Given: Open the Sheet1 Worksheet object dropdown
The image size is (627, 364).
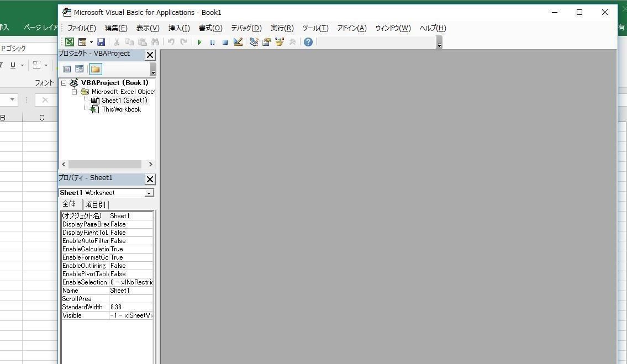Looking at the screenshot, I should [x=149, y=192].
